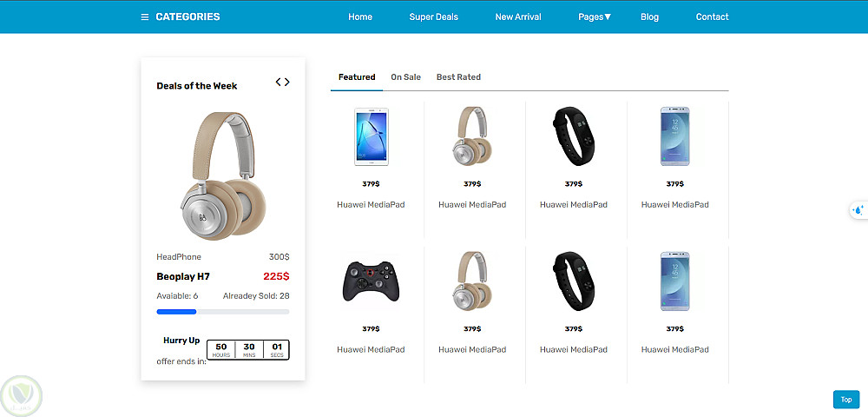Click the water drop widget icon
868x417 pixels.
pyautogui.click(x=858, y=210)
